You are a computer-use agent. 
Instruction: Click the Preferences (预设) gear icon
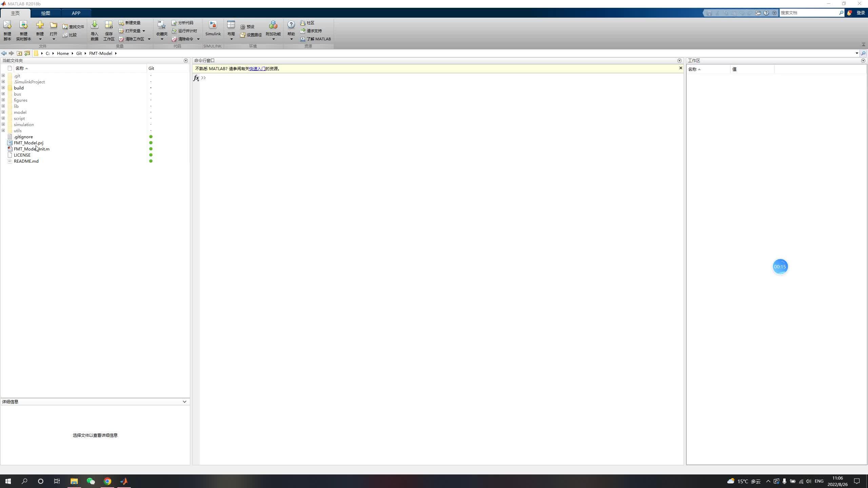tap(243, 27)
